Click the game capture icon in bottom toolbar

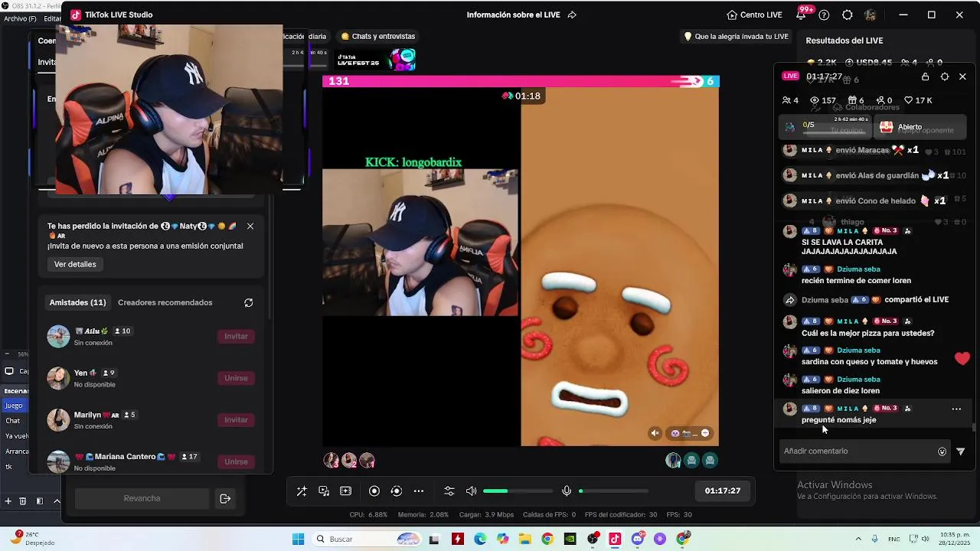pyautogui.click(x=345, y=491)
